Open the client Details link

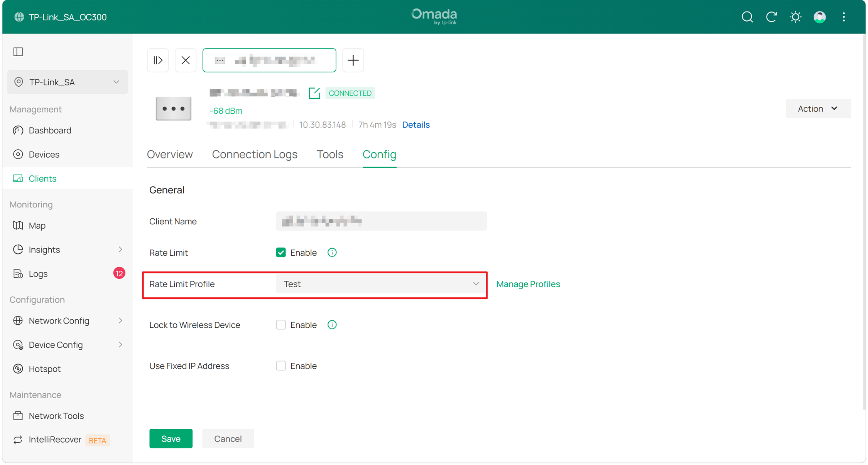pos(416,125)
